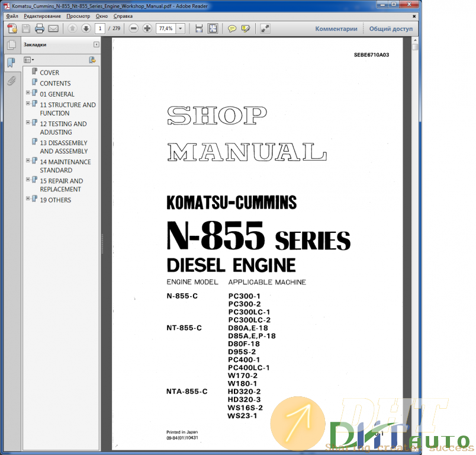This screenshot has height=455, width=476.
Task: Click the new bookmark search icon
Action: point(92,60)
